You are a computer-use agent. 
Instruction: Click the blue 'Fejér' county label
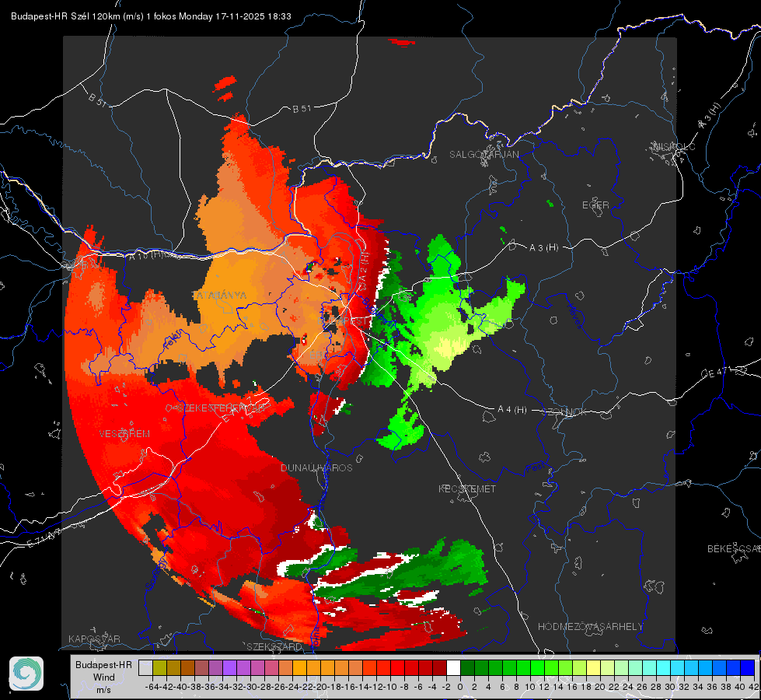[x=173, y=340]
